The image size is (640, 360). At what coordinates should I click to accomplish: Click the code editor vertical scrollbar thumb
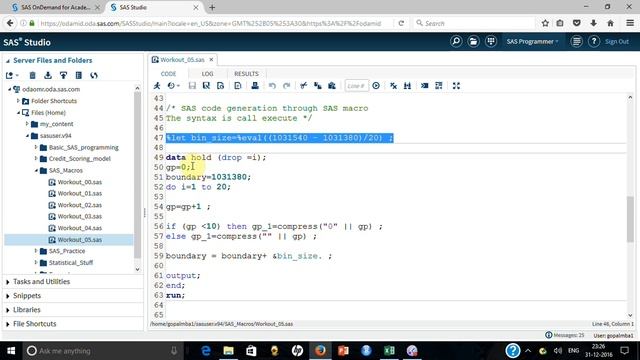[x=630, y=219]
